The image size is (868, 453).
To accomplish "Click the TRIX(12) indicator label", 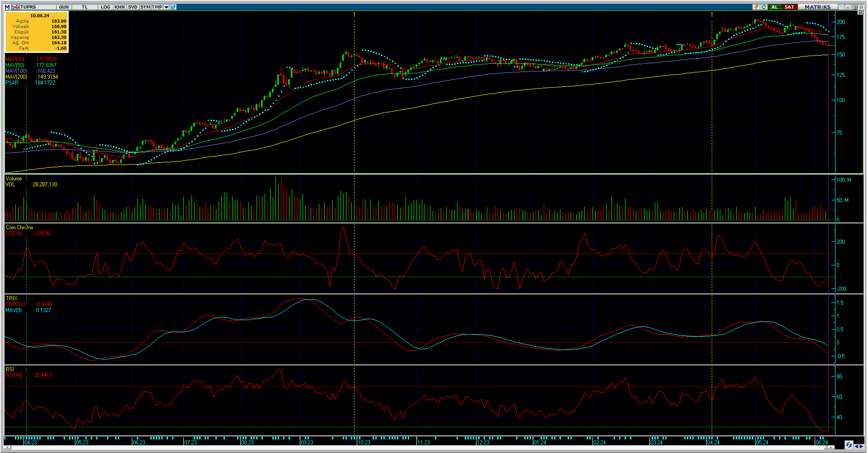I will click(15, 304).
